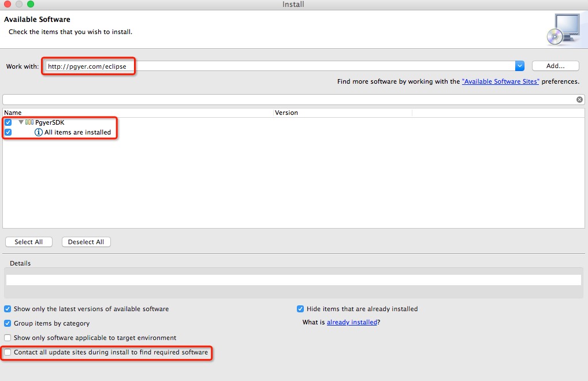Viewport: 588px width, 381px height.
Task: Uncheck Hide items that are already installed
Action: click(x=300, y=309)
